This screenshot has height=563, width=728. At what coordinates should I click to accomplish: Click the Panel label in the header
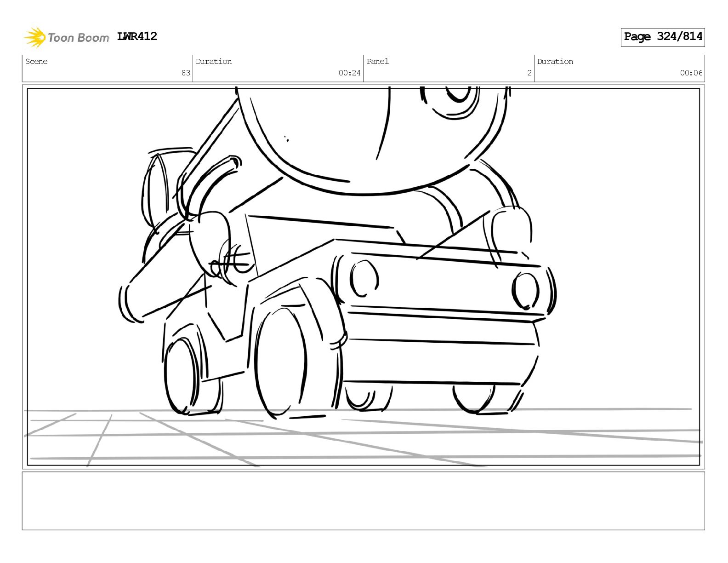(378, 62)
